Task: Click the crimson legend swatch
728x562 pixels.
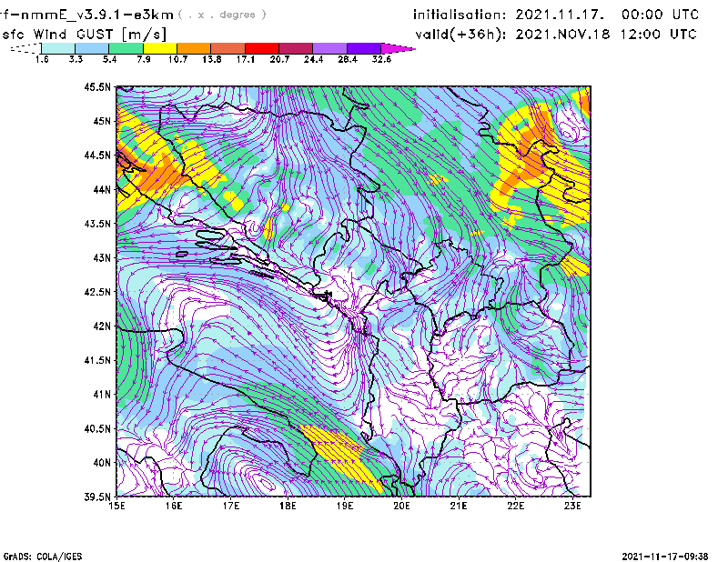Action: click(296, 48)
